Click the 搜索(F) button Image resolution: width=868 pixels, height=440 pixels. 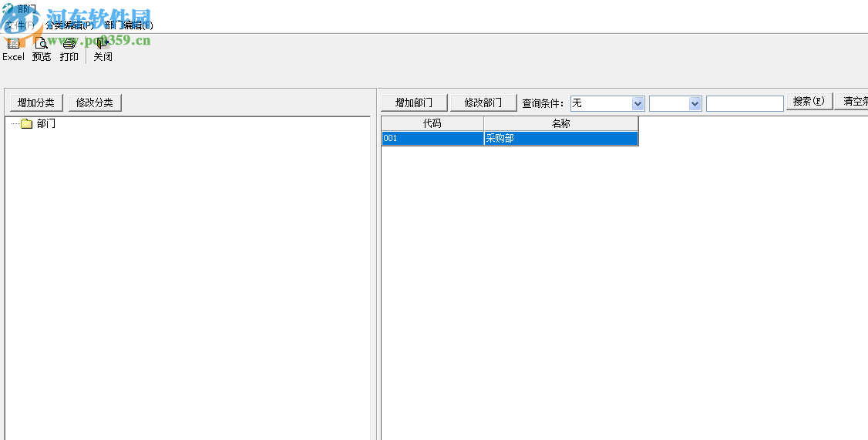[809, 102]
